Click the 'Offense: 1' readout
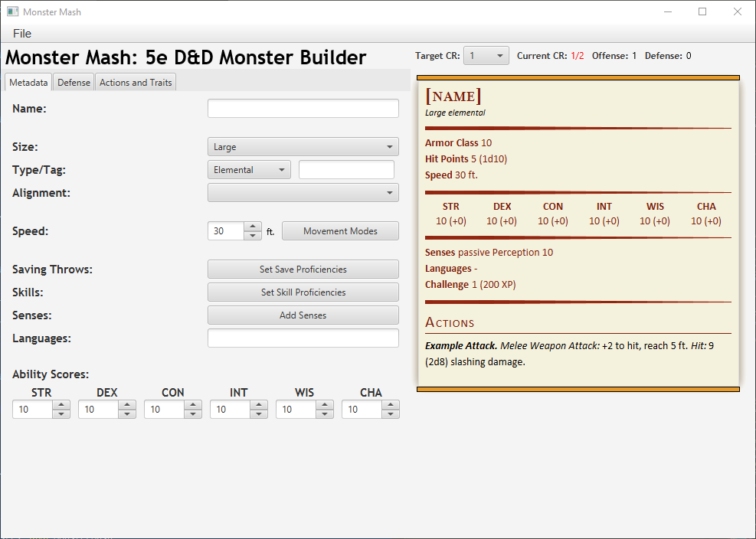The height and width of the screenshot is (539, 756). click(614, 56)
